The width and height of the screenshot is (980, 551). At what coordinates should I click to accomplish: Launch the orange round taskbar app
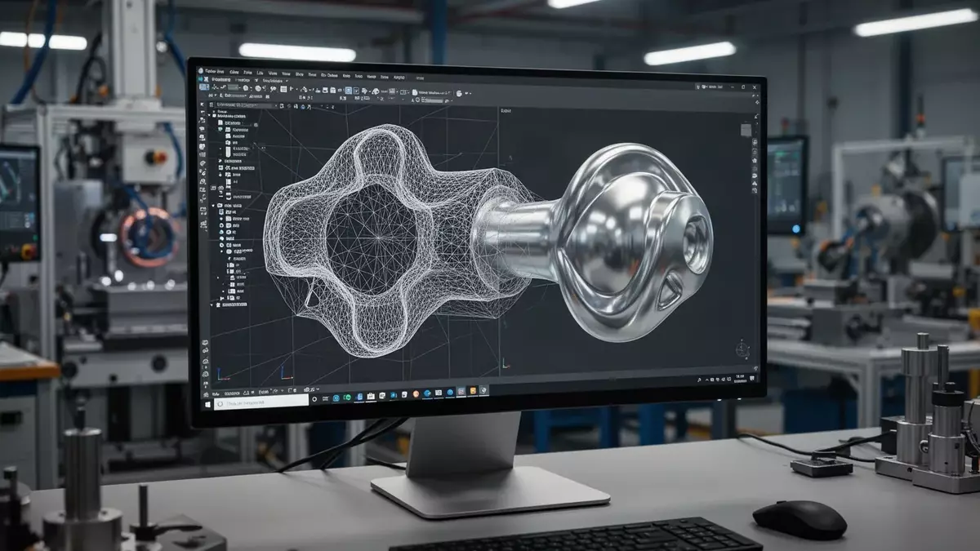[416, 394]
